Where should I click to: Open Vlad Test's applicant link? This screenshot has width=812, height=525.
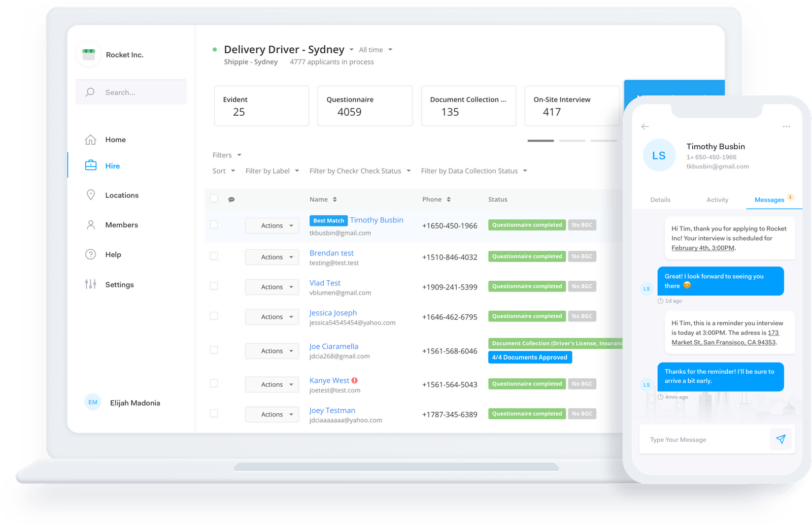325,283
